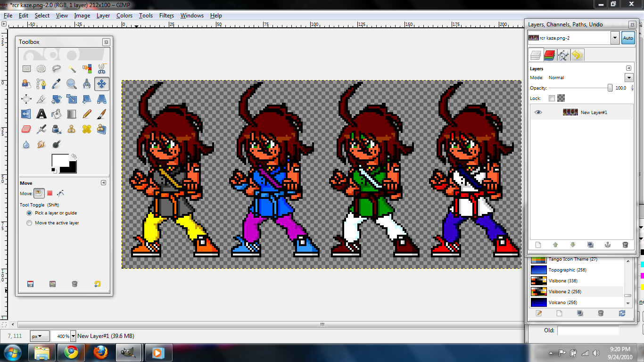
Task: Switch to the Paths tab
Action: [x=563, y=55]
